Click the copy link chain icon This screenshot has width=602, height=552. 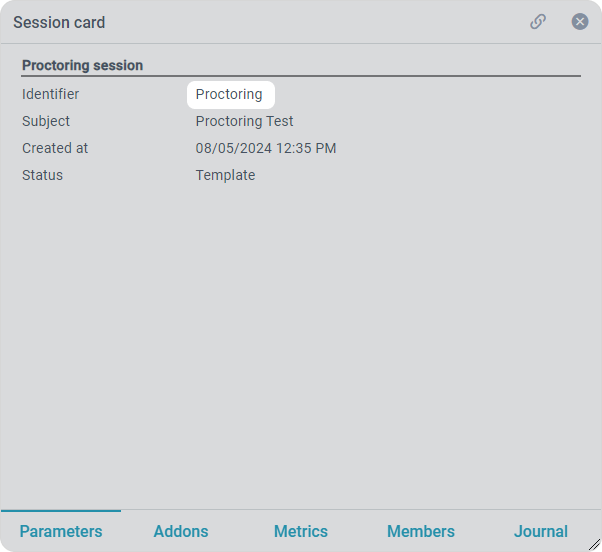[538, 22]
